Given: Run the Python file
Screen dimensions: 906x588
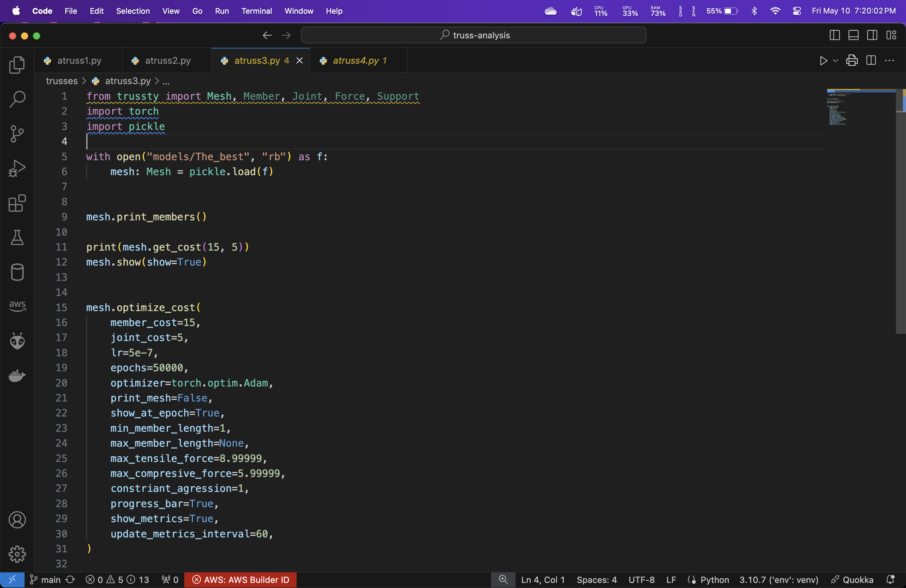Looking at the screenshot, I should (x=823, y=60).
